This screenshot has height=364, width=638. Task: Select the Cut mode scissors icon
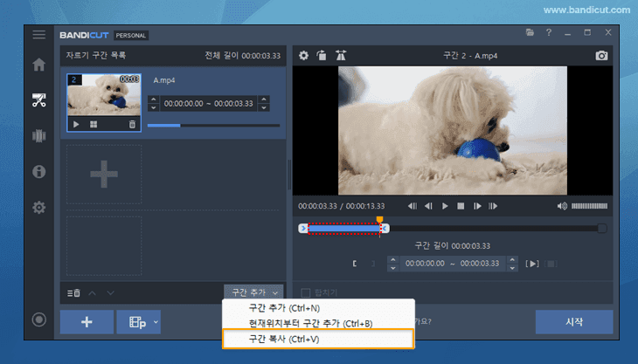(39, 100)
